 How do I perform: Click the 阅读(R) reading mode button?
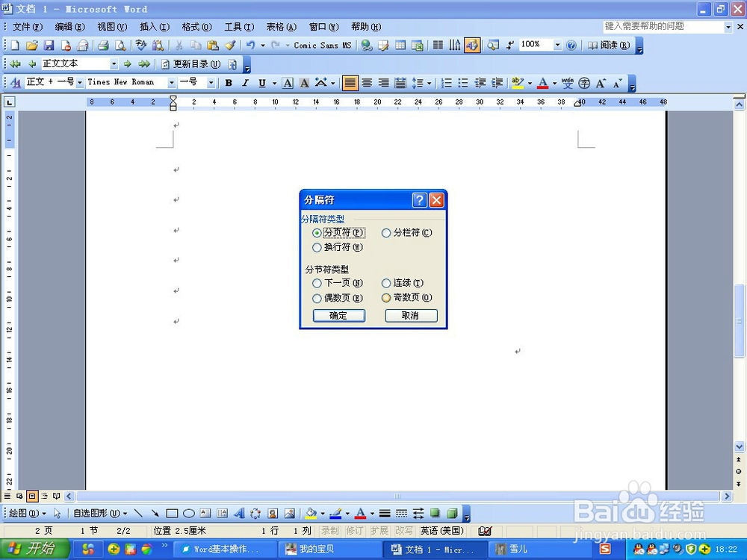[x=609, y=46]
